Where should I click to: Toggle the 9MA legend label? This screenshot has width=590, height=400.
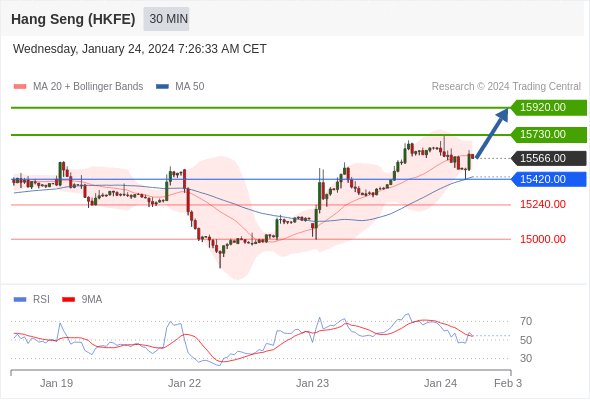(x=92, y=300)
